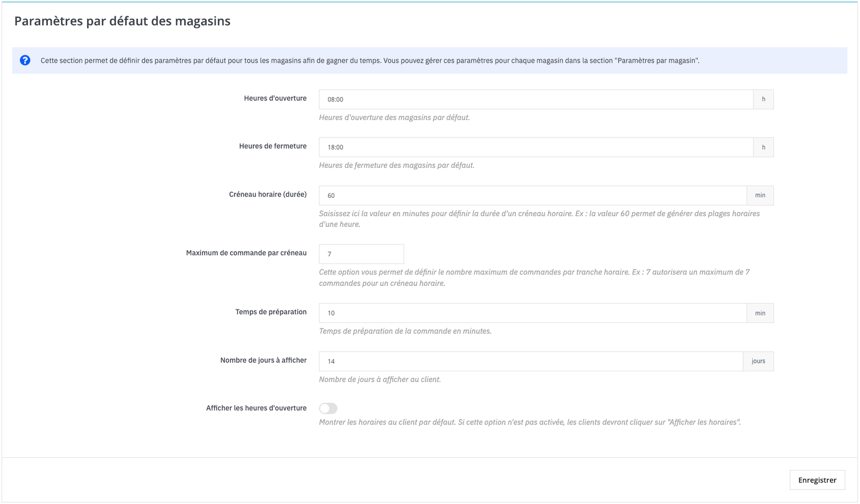Focus the Heures de fermeture input field

pyautogui.click(x=536, y=147)
